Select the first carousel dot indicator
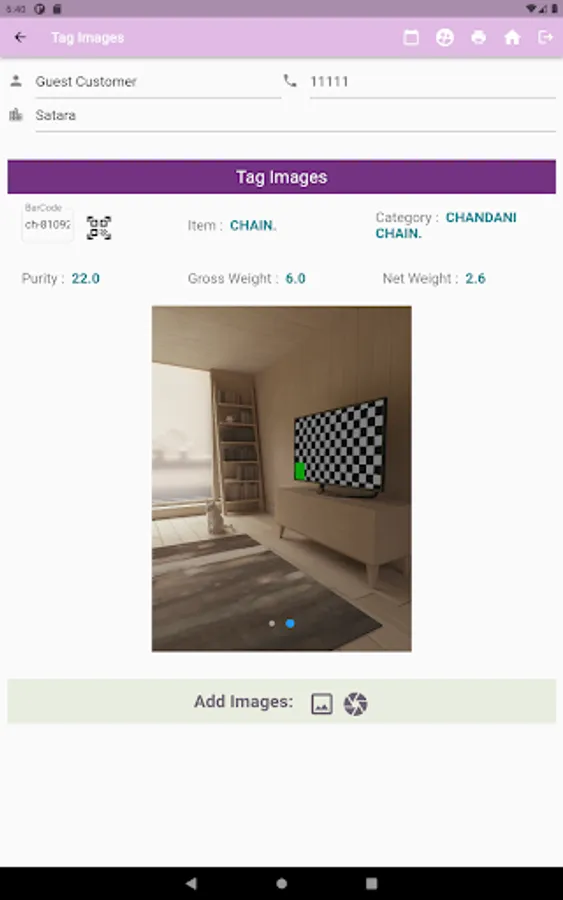 (x=271, y=623)
